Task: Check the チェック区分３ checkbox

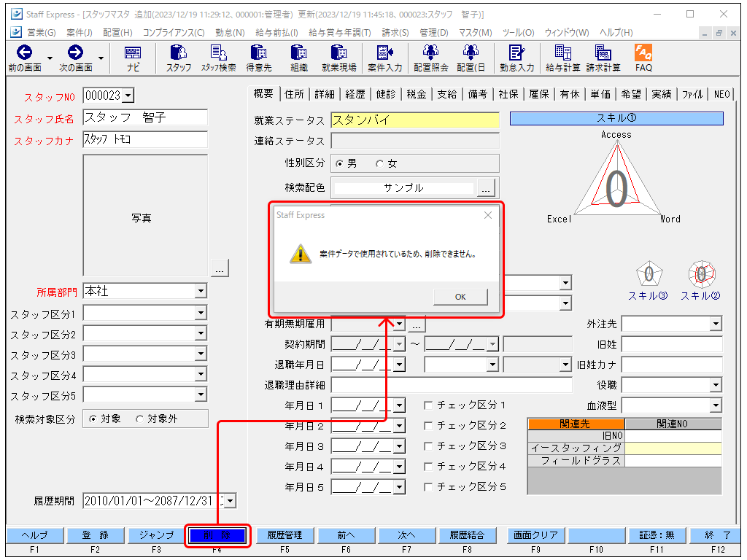Action: tap(428, 446)
